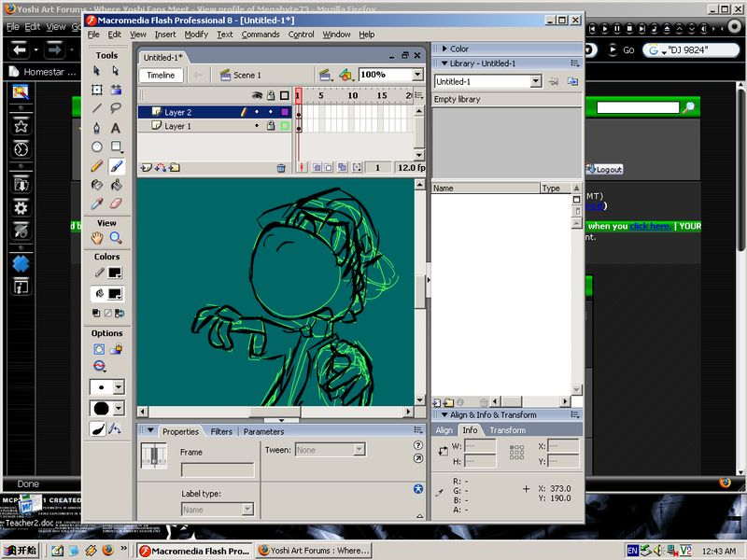Pick the Eyedropper tool

[97, 203]
